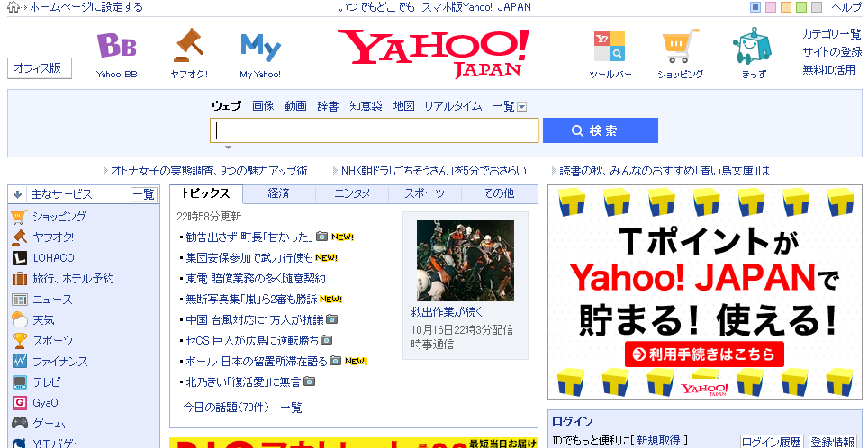
Task: Click the ログイン履歴 button
Action: click(x=772, y=442)
